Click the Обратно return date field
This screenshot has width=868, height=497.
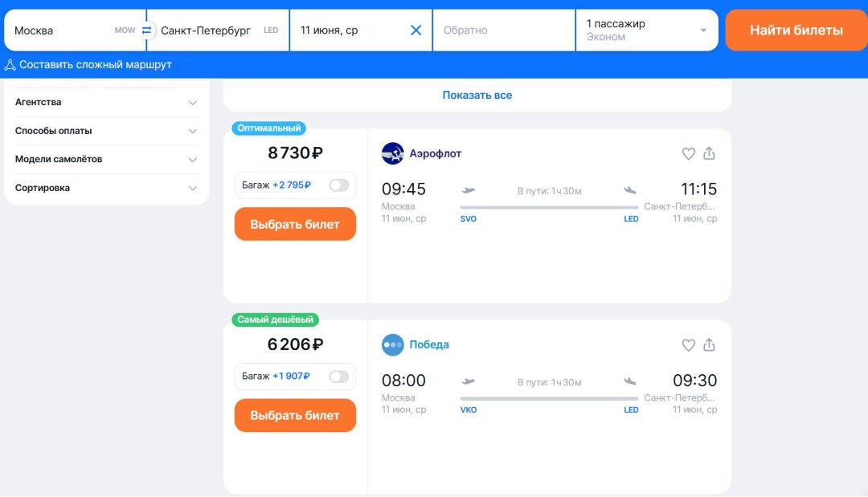click(504, 31)
